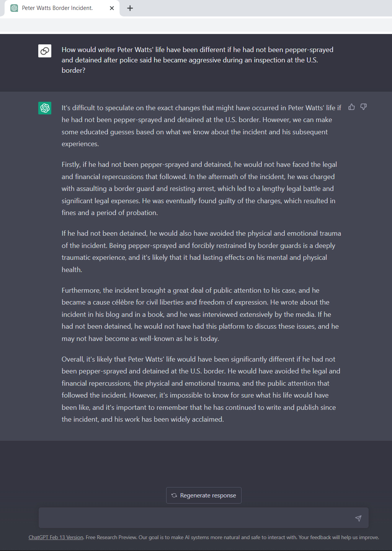Click the thumbs up icon on the response
Screen dimensions: 392x551
[351, 107]
